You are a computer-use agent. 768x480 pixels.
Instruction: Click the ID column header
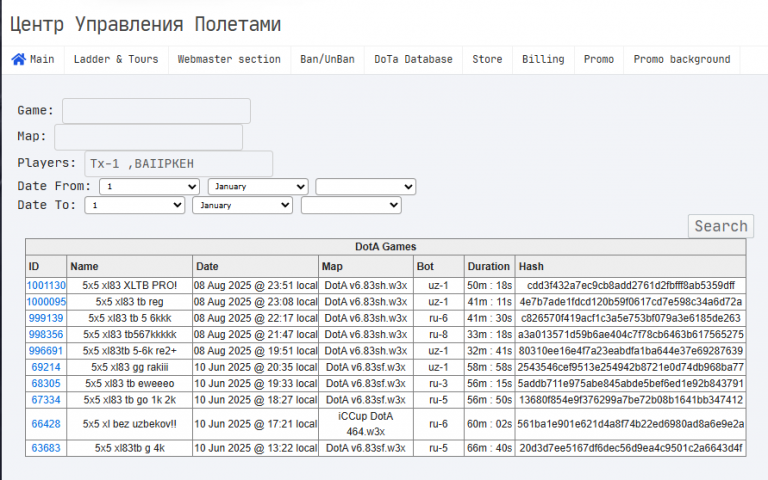[x=46, y=266]
